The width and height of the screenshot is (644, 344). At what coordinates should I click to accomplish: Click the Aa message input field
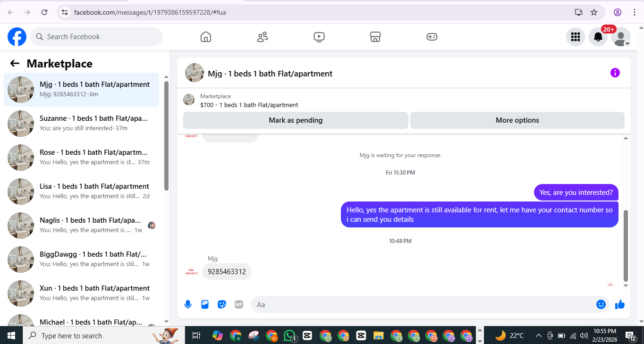coord(430,304)
